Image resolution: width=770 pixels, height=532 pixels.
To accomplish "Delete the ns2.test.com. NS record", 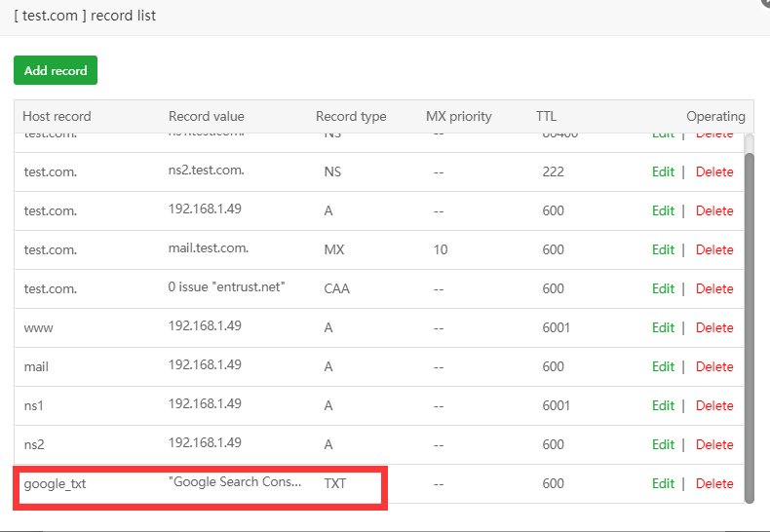I will click(x=714, y=171).
